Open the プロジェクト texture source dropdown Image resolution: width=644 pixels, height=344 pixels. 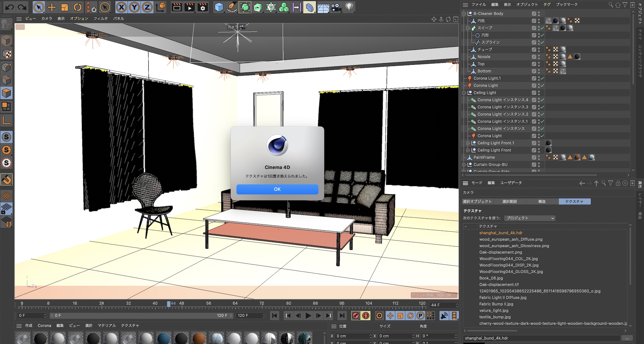[x=530, y=218]
